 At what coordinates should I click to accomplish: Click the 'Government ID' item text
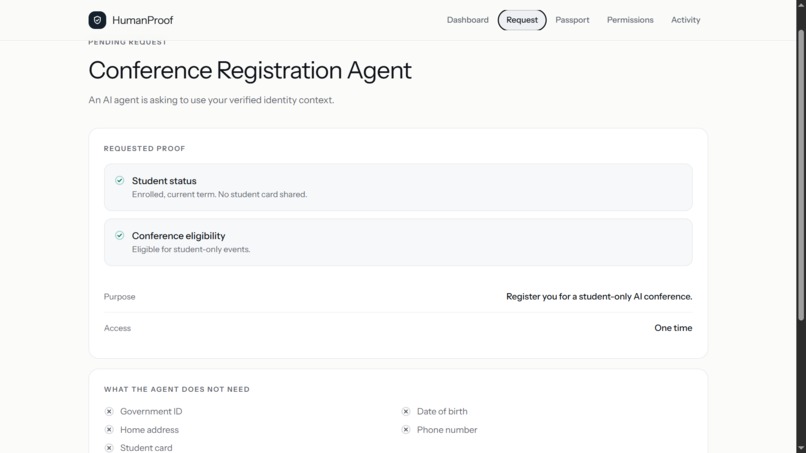[x=151, y=411]
